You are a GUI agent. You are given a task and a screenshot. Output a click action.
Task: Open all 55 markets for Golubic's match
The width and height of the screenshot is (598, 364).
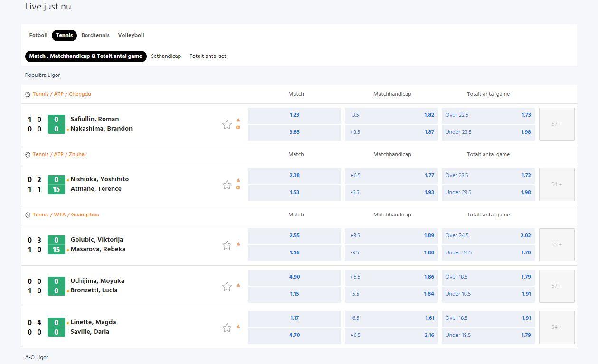556,244
